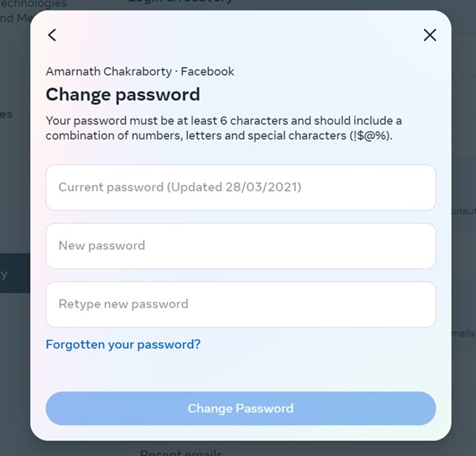The image size is (476, 456).
Task: Go back using the left arrow
Action: point(52,35)
